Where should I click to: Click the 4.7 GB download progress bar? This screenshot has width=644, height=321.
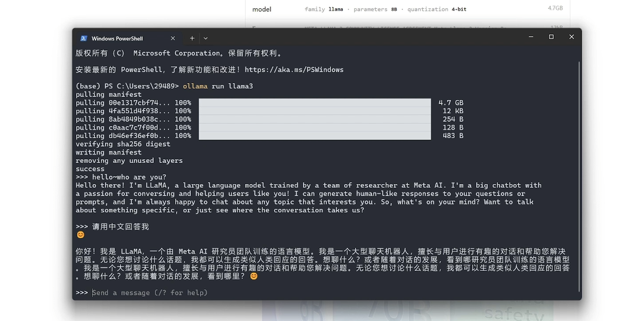point(315,103)
